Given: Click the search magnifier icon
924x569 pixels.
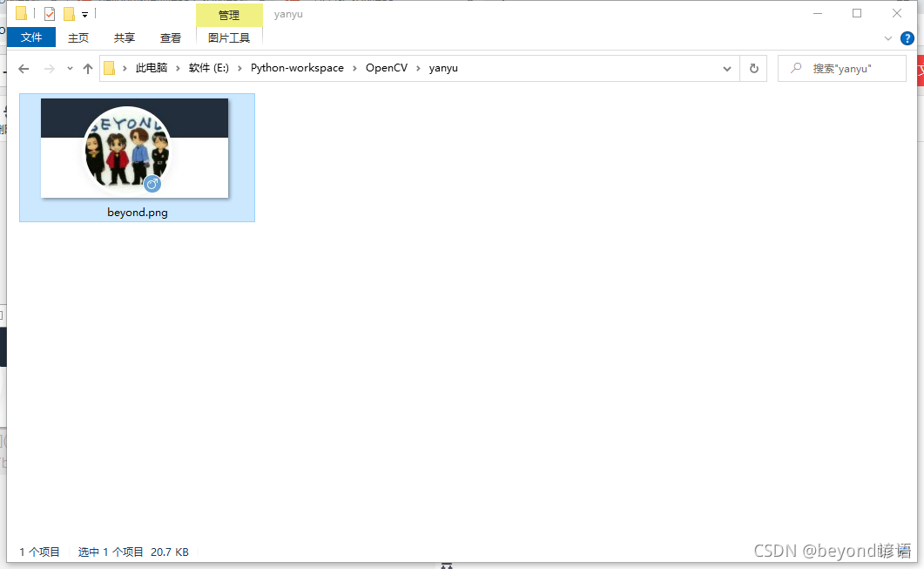Looking at the screenshot, I should tap(796, 68).
